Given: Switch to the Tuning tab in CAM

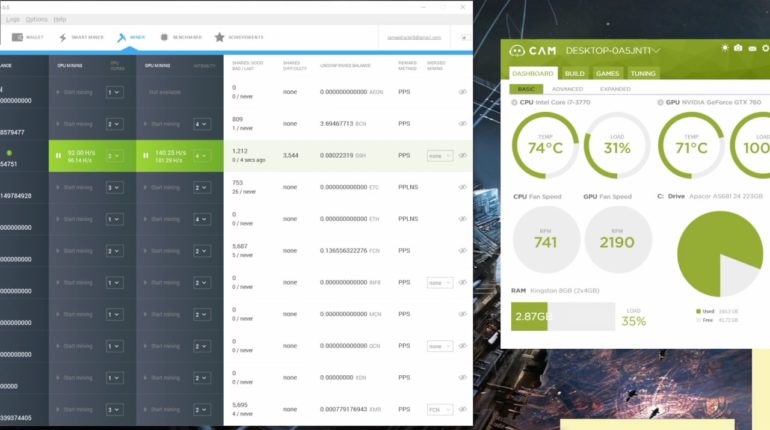Looking at the screenshot, I should tap(643, 74).
